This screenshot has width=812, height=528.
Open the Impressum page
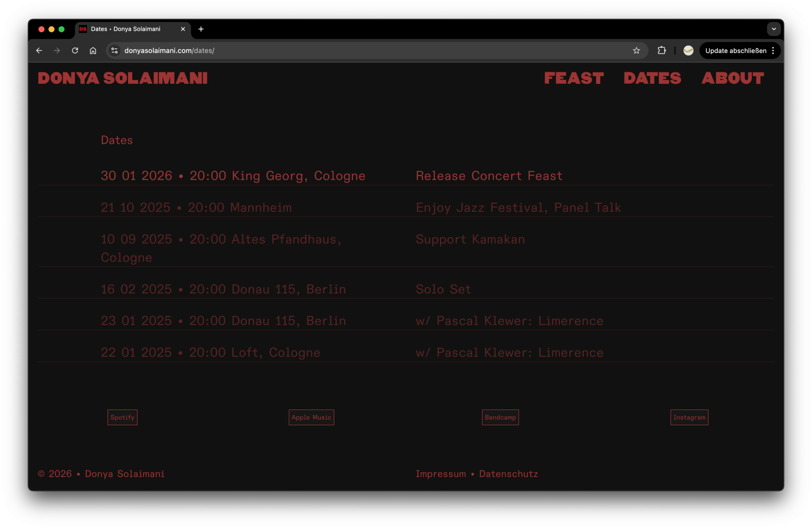click(441, 474)
